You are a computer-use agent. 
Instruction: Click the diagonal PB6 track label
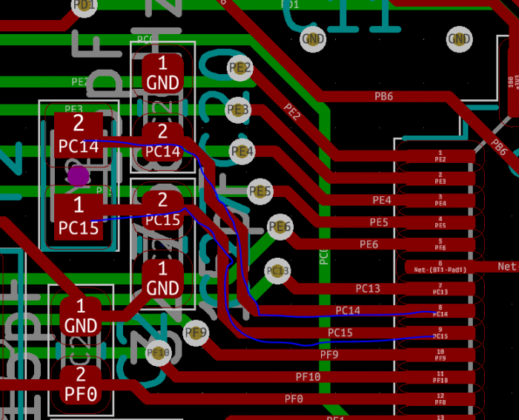pyautogui.click(x=499, y=147)
